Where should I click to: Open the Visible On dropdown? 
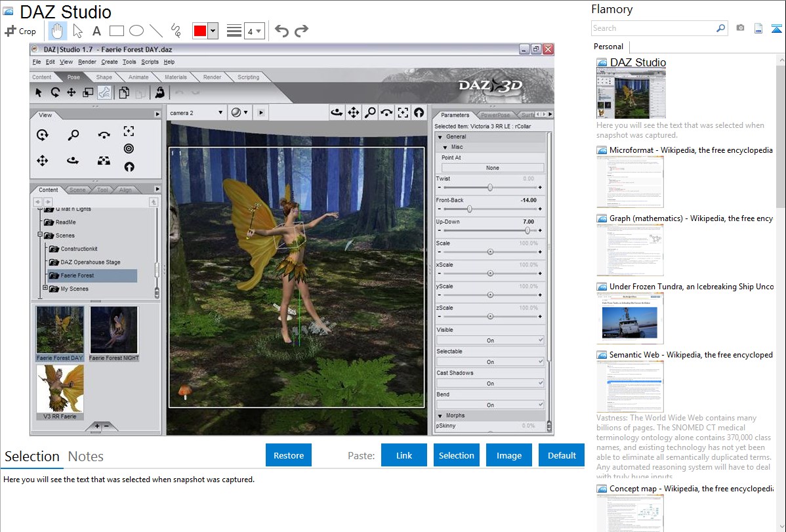490,340
